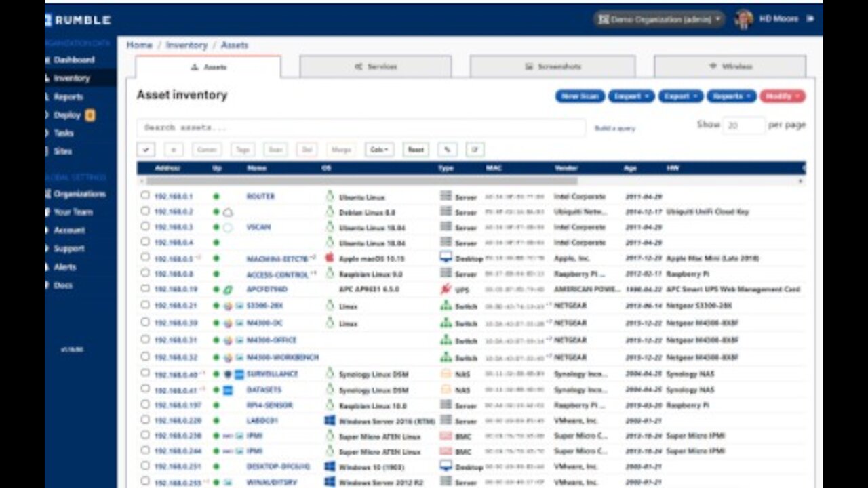
Task: Click the Merge button
Action: (x=341, y=150)
